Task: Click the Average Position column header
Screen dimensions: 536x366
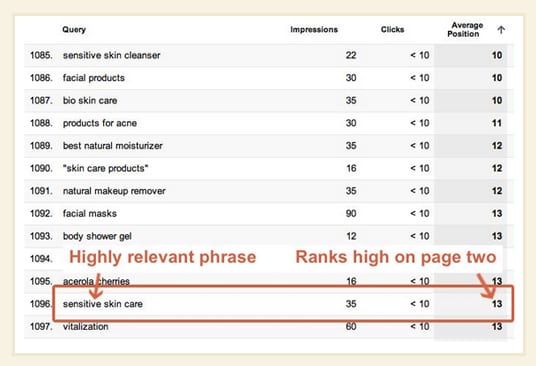Action: [x=465, y=29]
